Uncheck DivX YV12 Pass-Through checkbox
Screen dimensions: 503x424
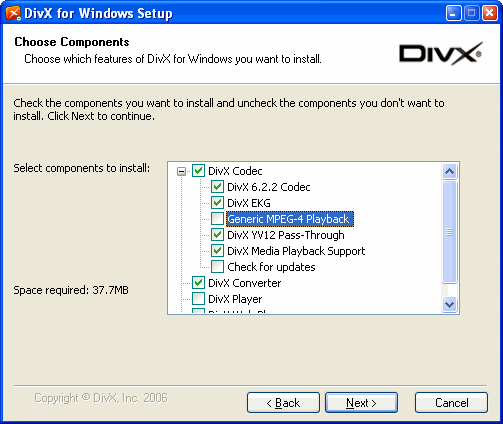217,235
